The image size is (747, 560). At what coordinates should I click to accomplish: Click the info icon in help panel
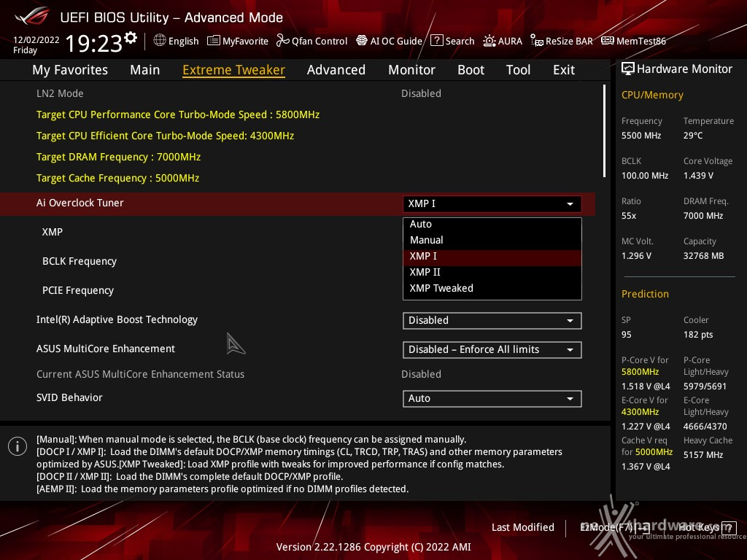(x=18, y=446)
